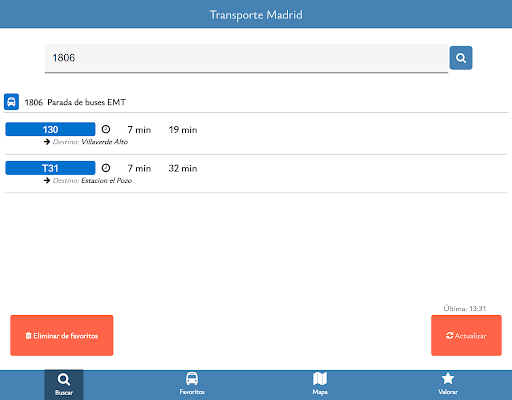
Task: Click the Transporte Madrid title
Action: point(256,15)
